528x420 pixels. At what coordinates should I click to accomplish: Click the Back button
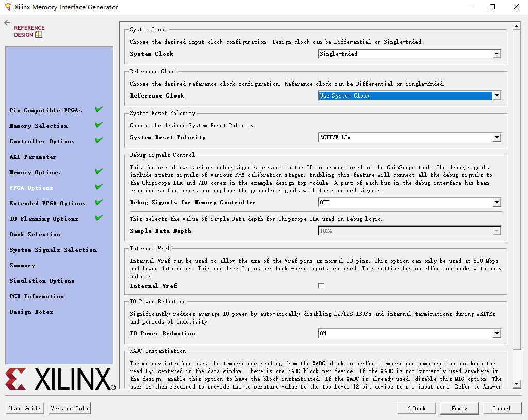point(417,408)
